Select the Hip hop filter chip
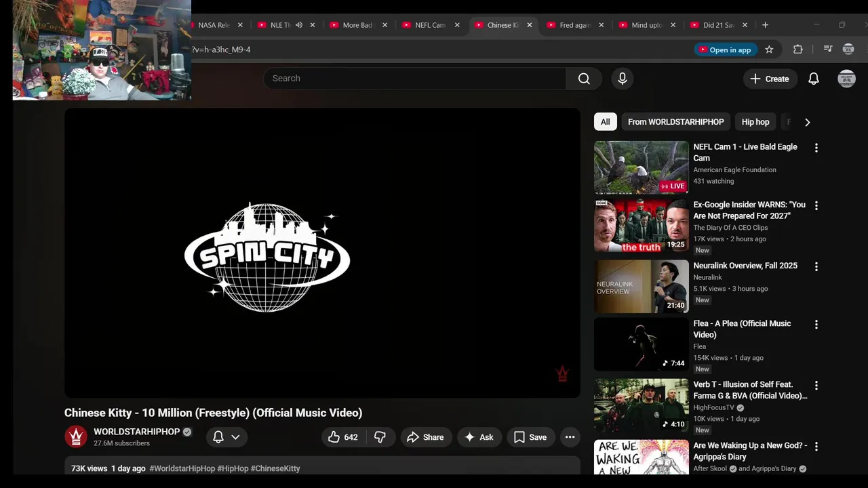The image size is (868, 488). (755, 122)
